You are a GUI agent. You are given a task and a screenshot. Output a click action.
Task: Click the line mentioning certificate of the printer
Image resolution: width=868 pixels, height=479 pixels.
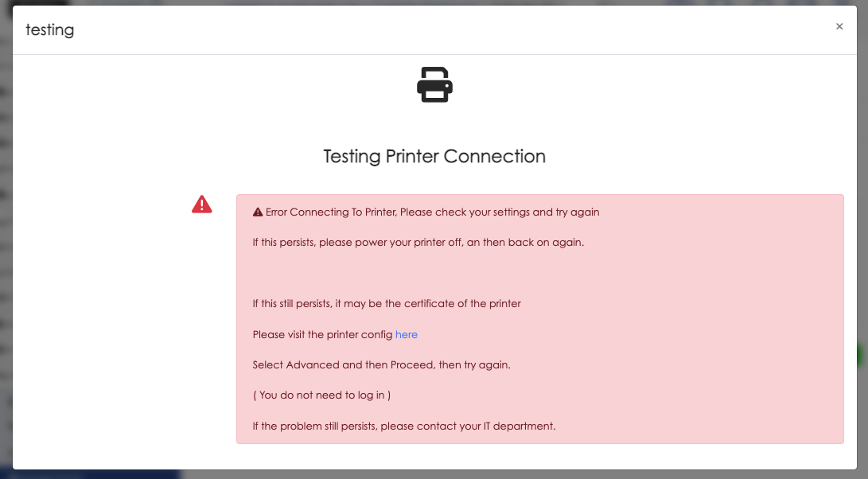[387, 303]
